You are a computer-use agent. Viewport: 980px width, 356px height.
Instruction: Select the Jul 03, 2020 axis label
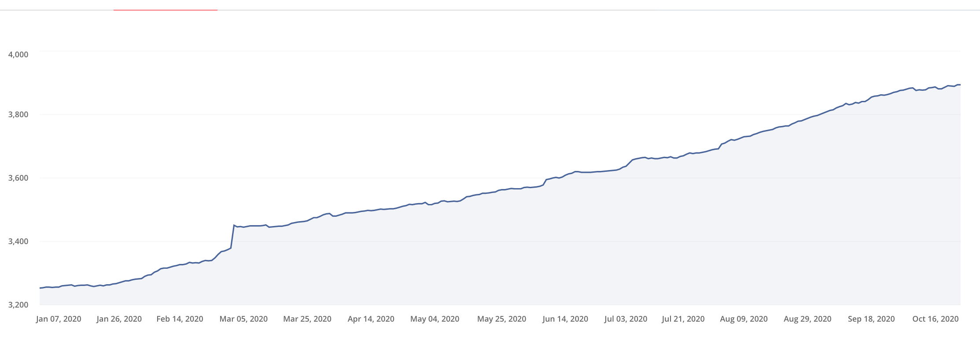pyautogui.click(x=626, y=319)
